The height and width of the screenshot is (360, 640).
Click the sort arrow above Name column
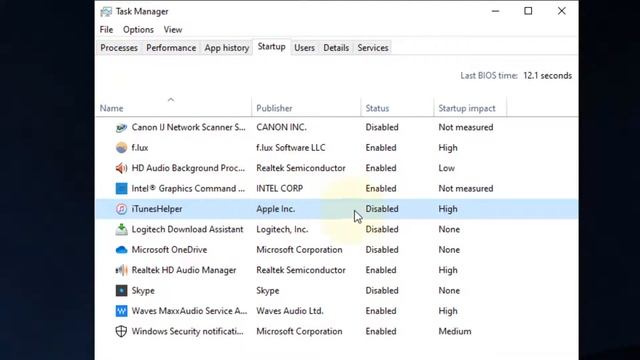tap(171, 99)
